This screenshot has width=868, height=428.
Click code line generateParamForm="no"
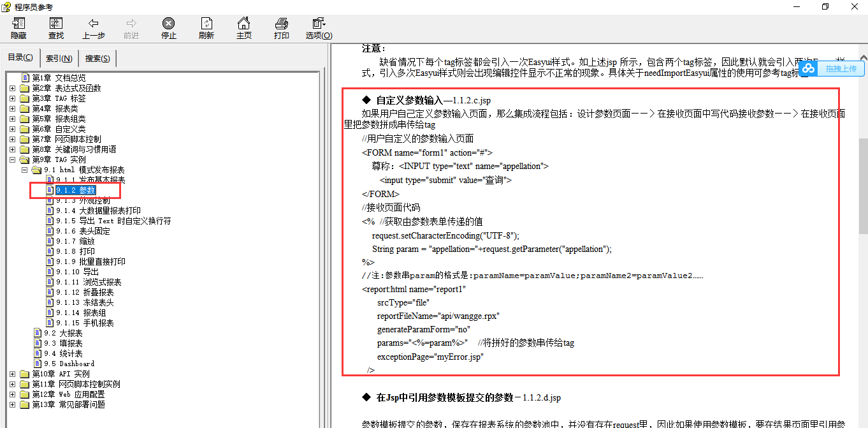click(423, 329)
